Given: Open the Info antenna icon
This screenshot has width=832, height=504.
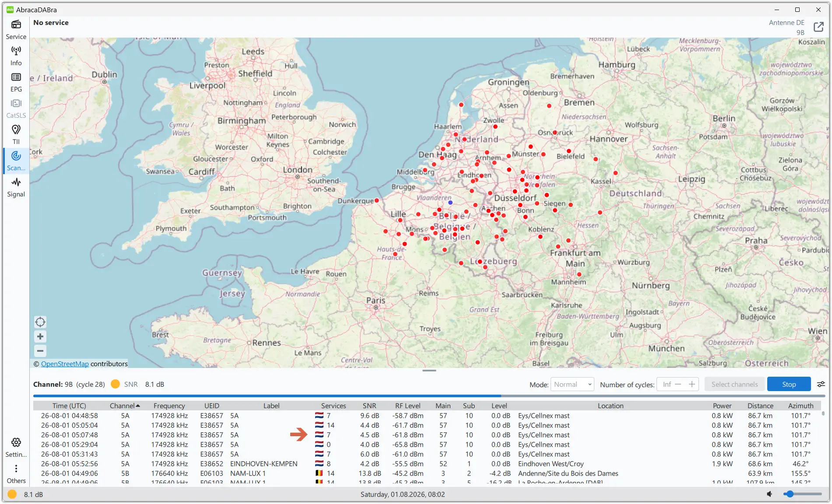Looking at the screenshot, I should point(16,56).
